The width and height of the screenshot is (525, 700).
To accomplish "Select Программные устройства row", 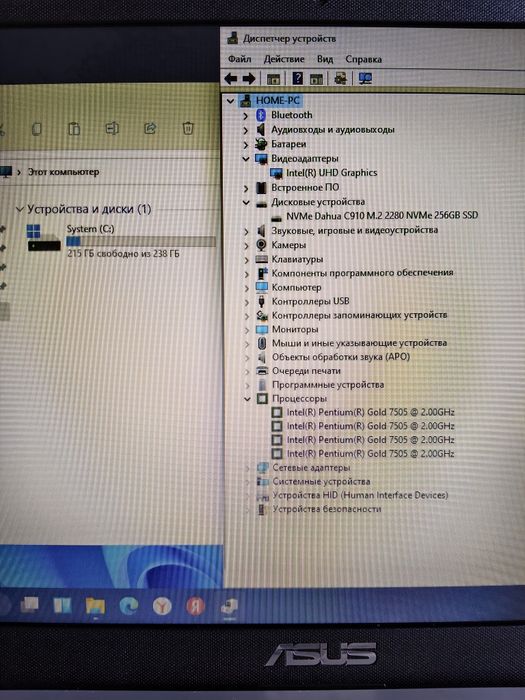I will [328, 385].
